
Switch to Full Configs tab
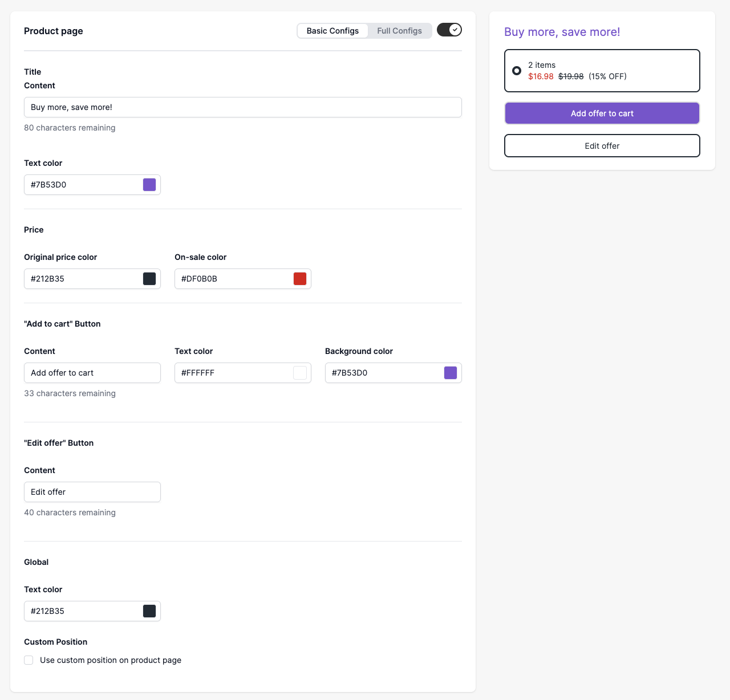click(x=399, y=31)
